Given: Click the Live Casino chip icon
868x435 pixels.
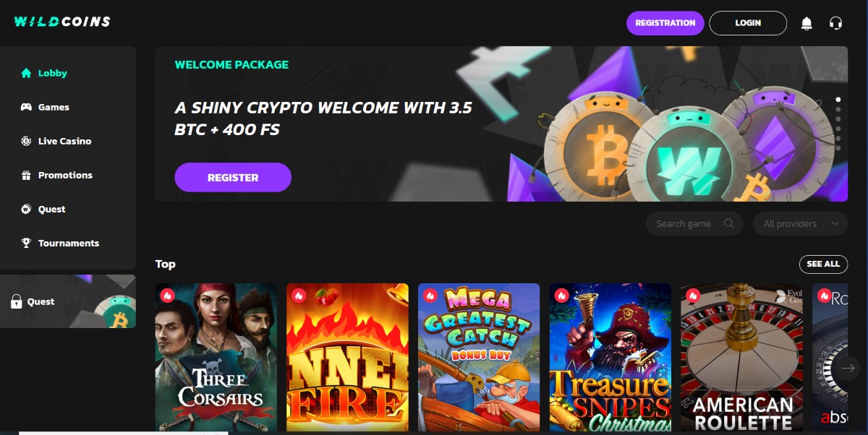Looking at the screenshot, I should point(26,141).
